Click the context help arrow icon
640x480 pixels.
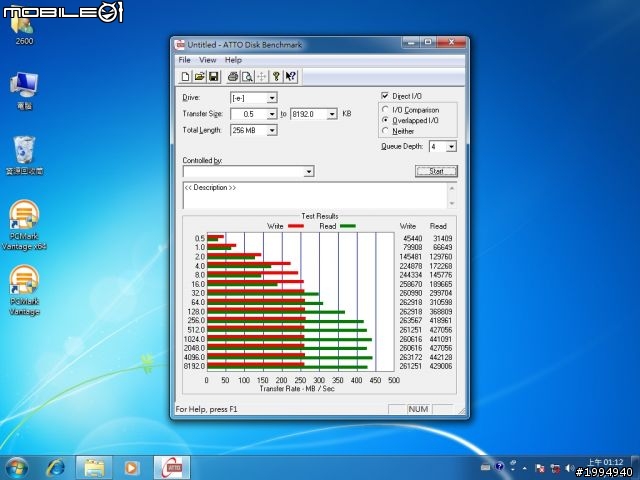tap(291, 76)
